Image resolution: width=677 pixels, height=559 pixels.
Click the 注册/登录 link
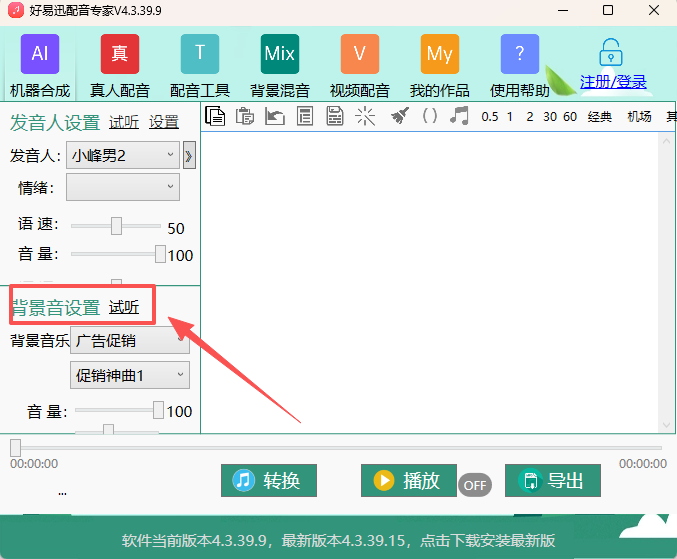point(613,82)
